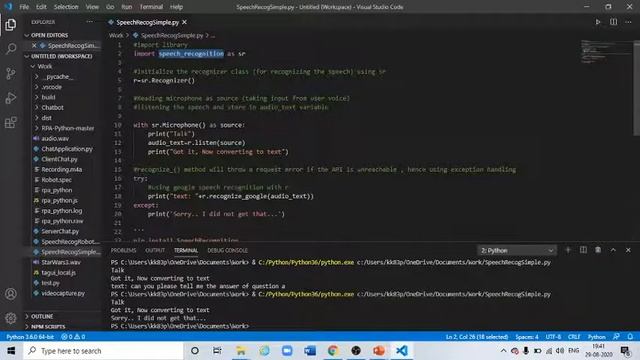Click Ln 2, Col 26 cursor position
The width and height of the screenshot is (640, 360).
click(477, 337)
